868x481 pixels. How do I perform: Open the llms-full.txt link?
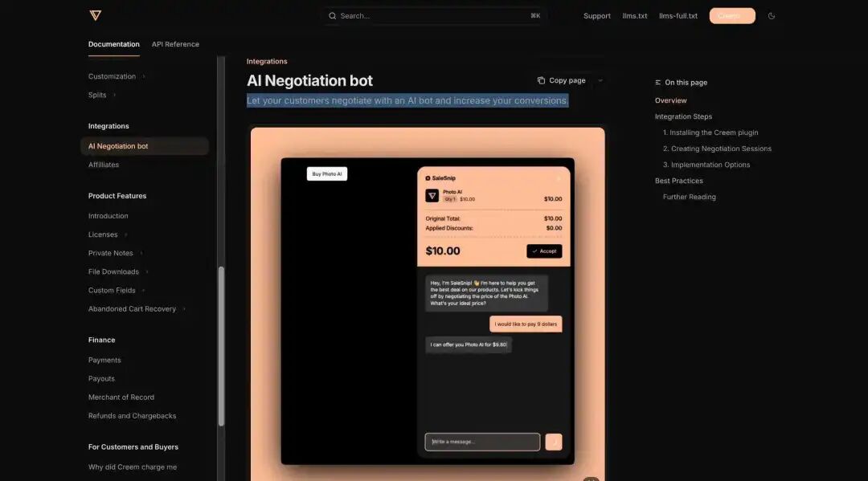tap(678, 16)
